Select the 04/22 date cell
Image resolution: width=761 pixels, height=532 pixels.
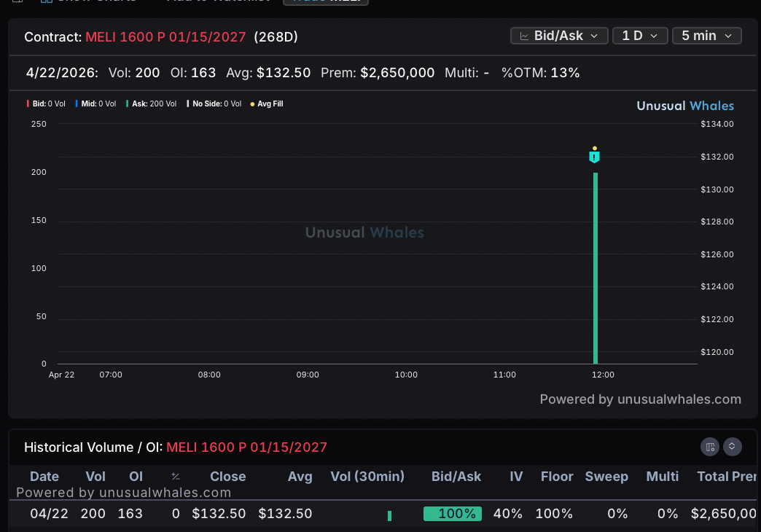click(49, 514)
